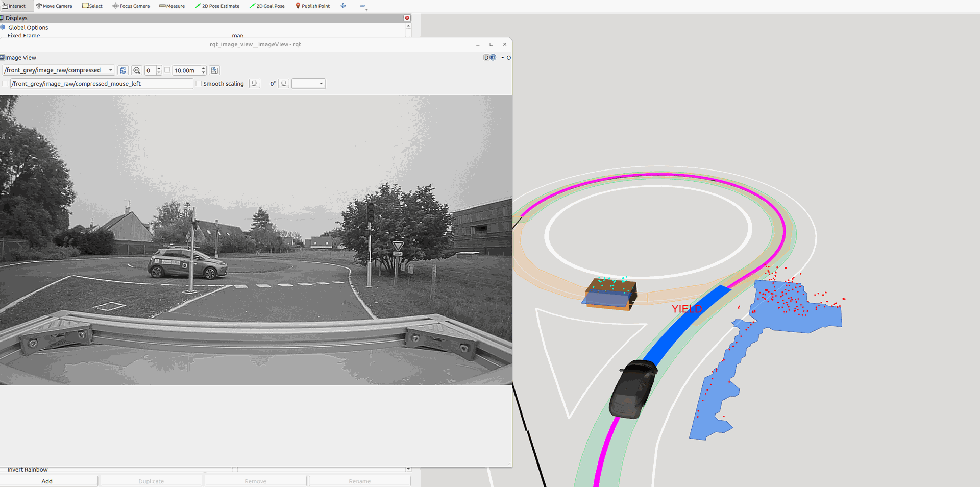The width and height of the screenshot is (980, 487).
Task: Choose the Select tool in toolbar
Action: [92, 6]
